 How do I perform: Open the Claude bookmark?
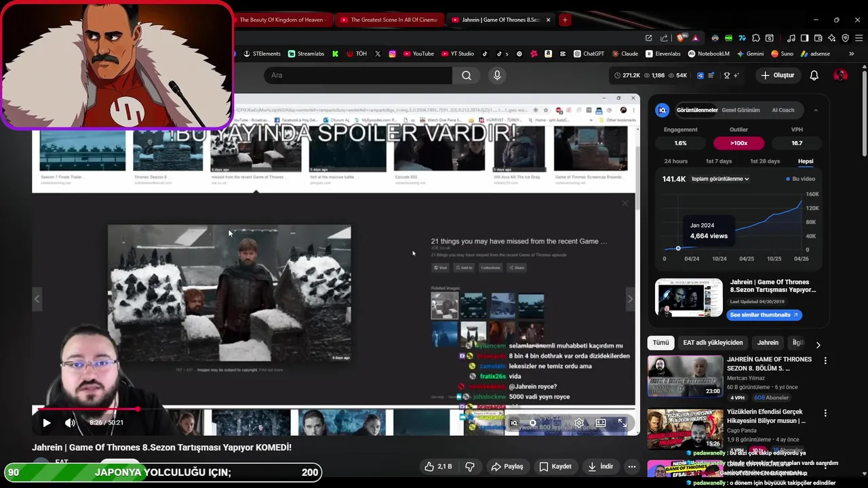pos(625,54)
